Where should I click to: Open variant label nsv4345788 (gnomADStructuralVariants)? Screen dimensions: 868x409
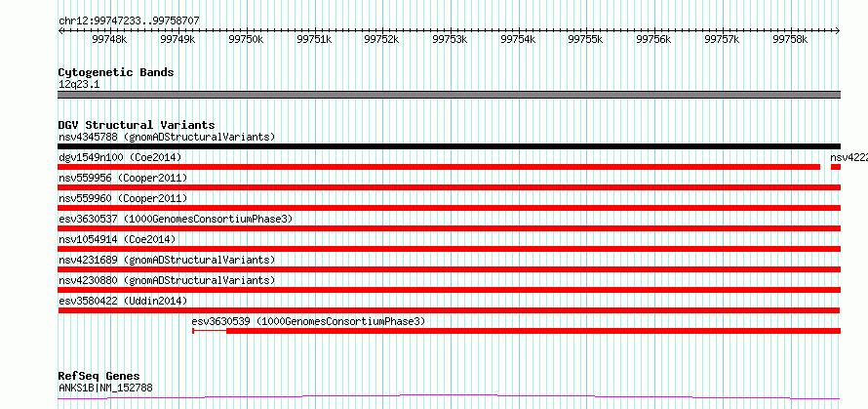point(167,137)
